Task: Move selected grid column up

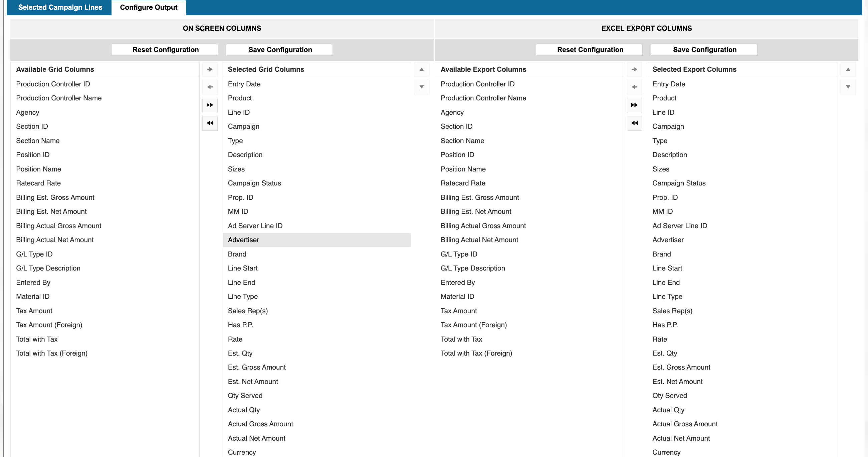Action: pos(421,69)
